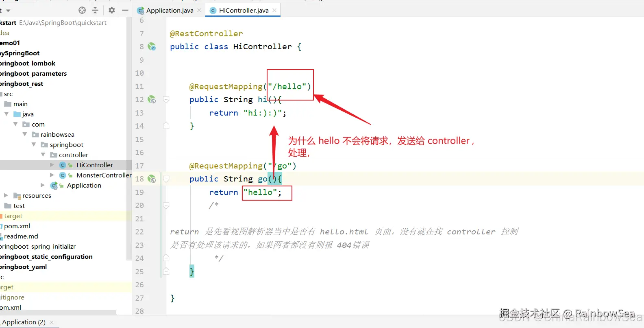Viewport: 644px width, 328px height.
Task: Click the Application.java tab file icon
Action: pos(141,11)
